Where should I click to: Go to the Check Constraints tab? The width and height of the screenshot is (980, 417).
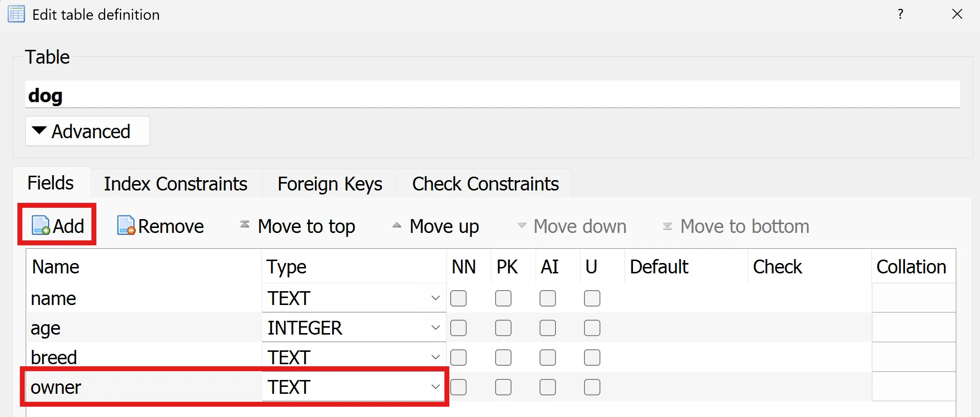click(x=485, y=184)
